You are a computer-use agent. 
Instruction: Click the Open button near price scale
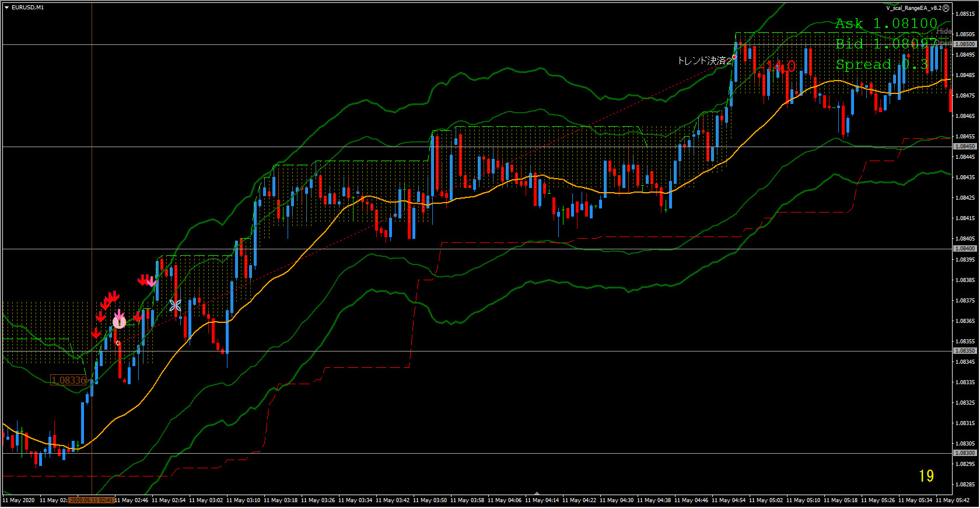coord(944,43)
